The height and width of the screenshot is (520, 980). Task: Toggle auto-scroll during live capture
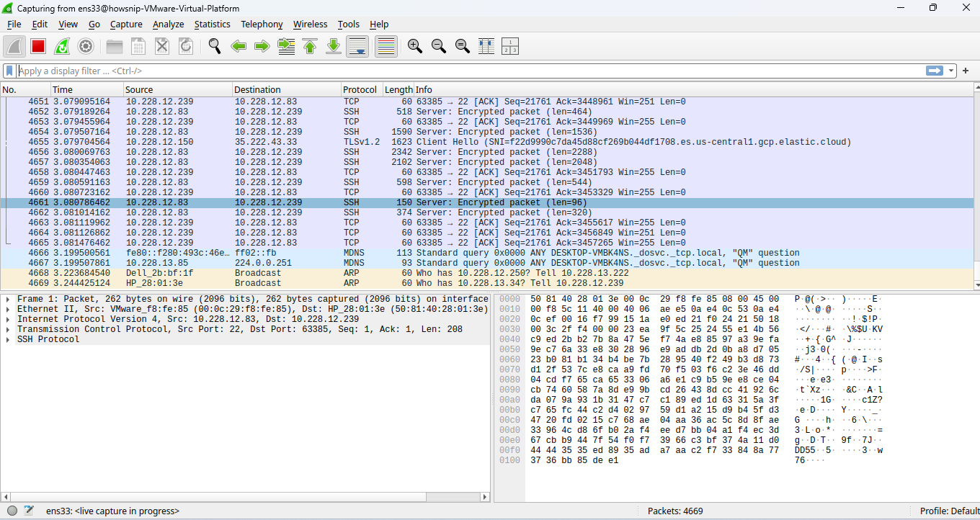click(x=358, y=47)
